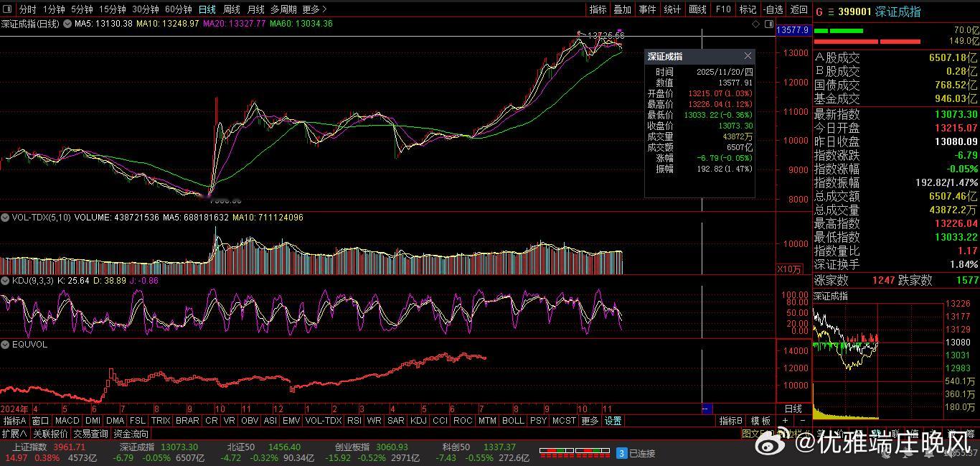980x466 pixels.
Task: Switch indicator to KDJ tab
Action: [x=418, y=421]
